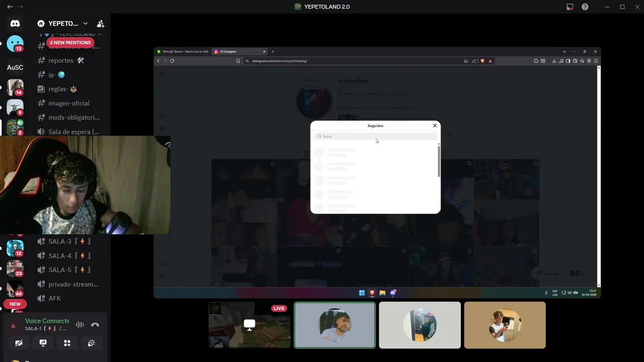Screen dimensions: 644x362
Task: Open the reportes text channel
Action: click(x=69, y=60)
